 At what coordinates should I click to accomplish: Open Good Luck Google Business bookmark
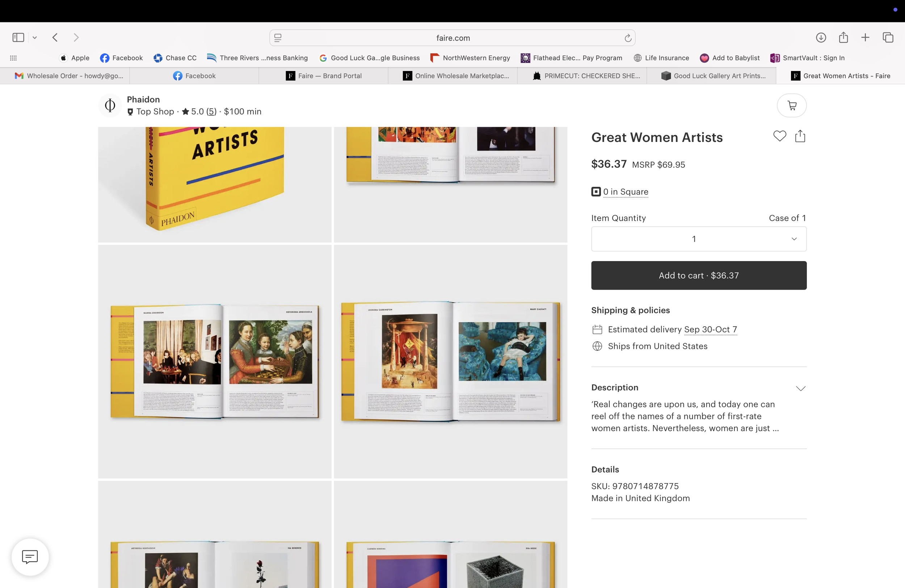coord(370,58)
